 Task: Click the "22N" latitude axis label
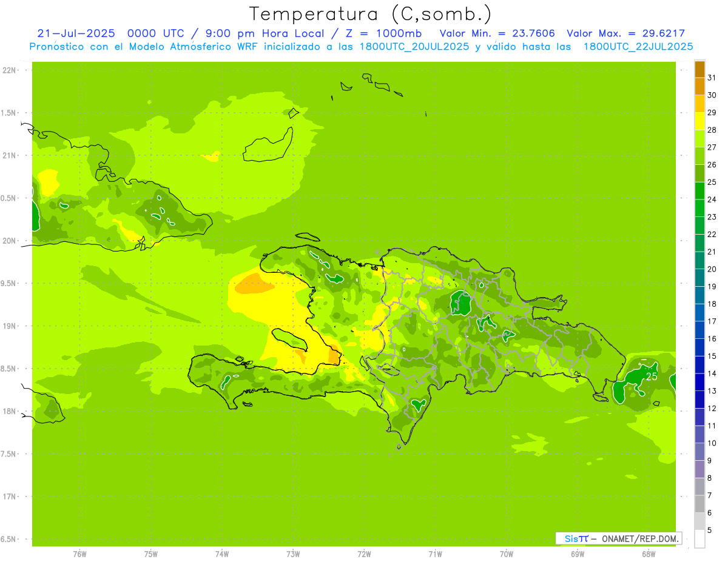click(9, 70)
